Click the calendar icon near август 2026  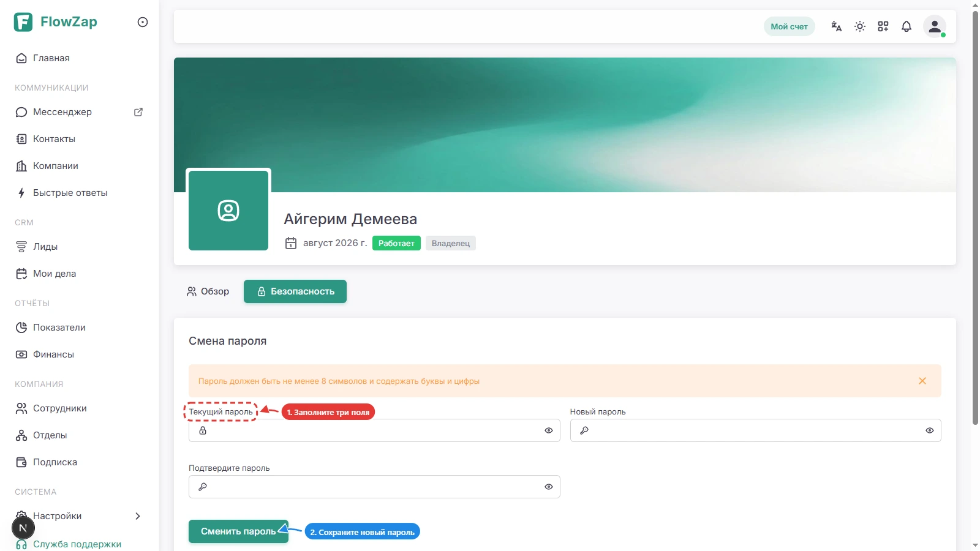[x=291, y=243]
